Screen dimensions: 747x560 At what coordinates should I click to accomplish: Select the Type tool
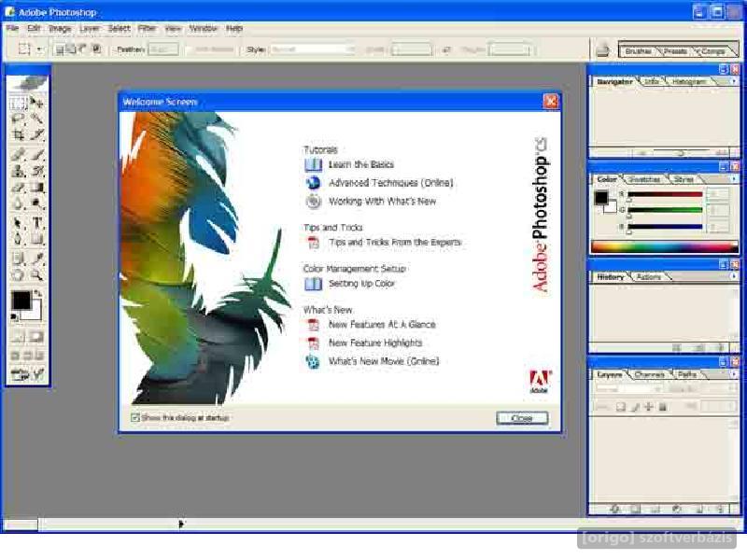[36, 222]
